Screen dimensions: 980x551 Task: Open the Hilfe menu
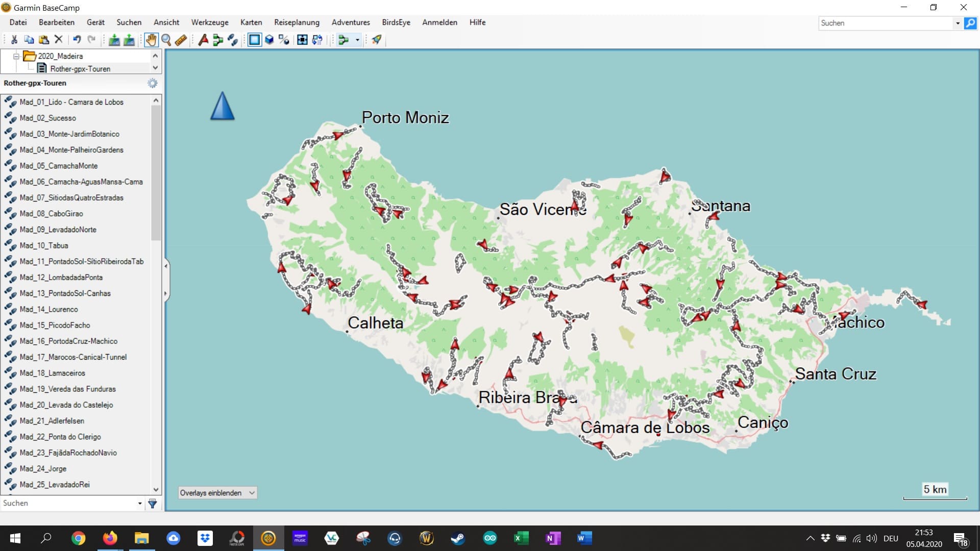477,22
